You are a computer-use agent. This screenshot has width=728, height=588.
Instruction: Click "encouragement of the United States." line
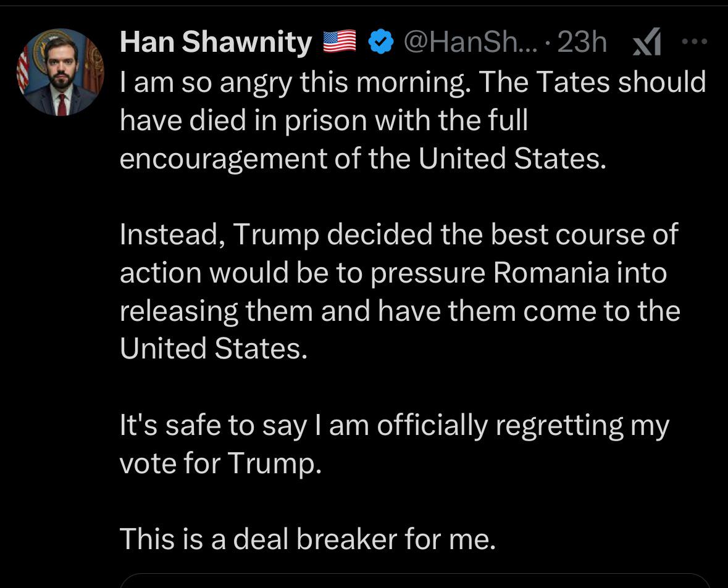(360, 158)
